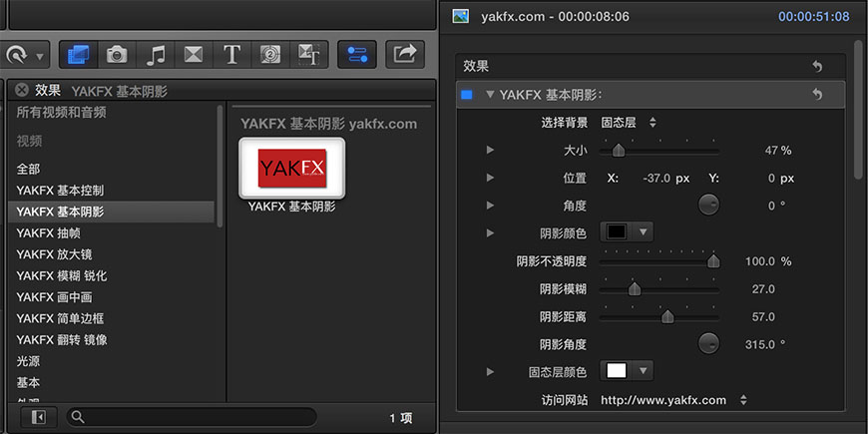The height and width of the screenshot is (434, 868).
Task: Open the Titles browser T icon
Action: click(231, 54)
